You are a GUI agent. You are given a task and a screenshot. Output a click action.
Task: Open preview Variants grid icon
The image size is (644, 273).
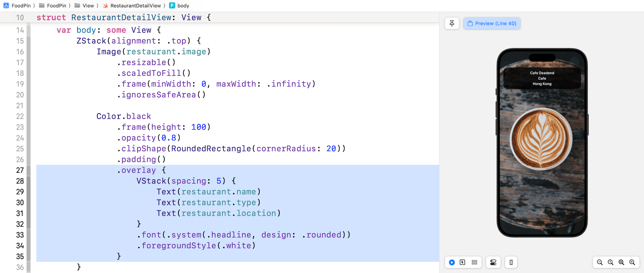coord(474,262)
